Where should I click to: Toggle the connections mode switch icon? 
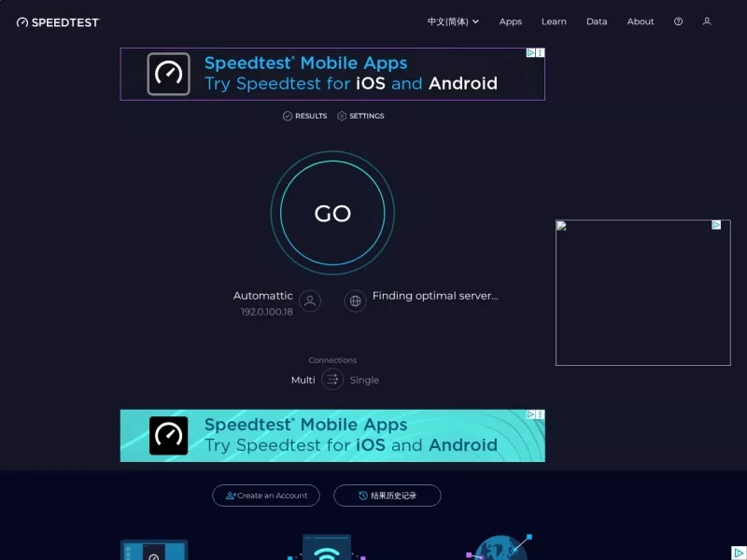tap(332, 380)
